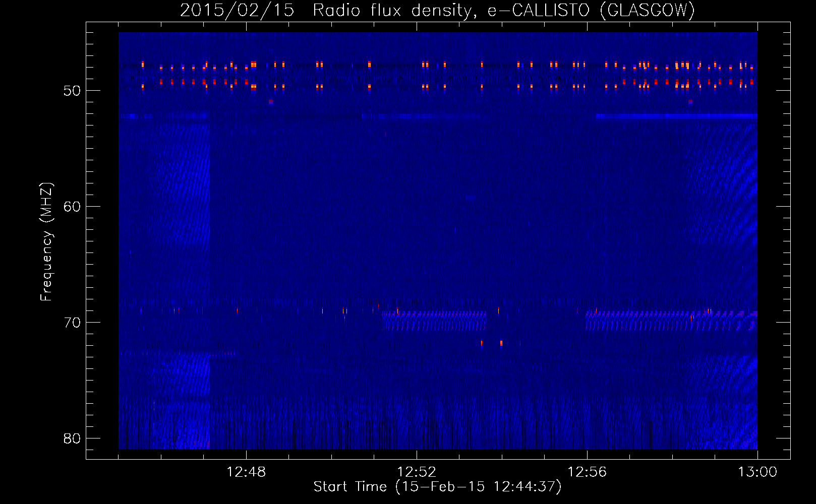
Task: Click the 13:00 time tick label
Action: point(757,472)
